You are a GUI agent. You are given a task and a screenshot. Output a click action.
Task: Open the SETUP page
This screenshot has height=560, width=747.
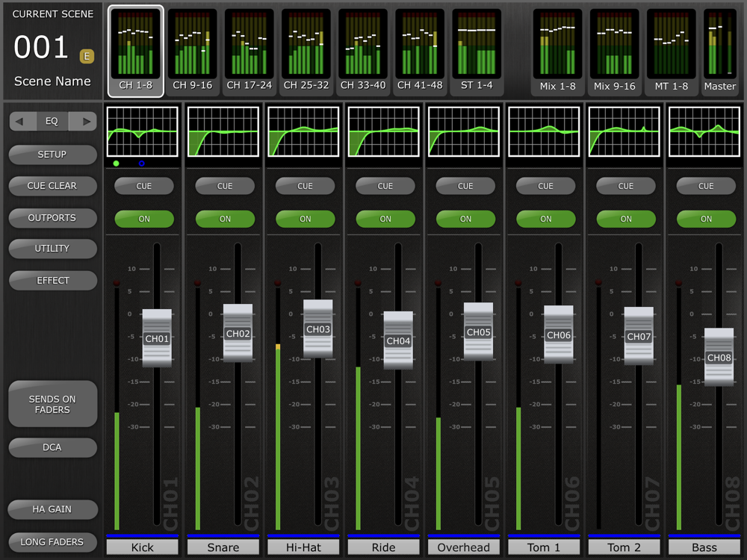(x=52, y=155)
